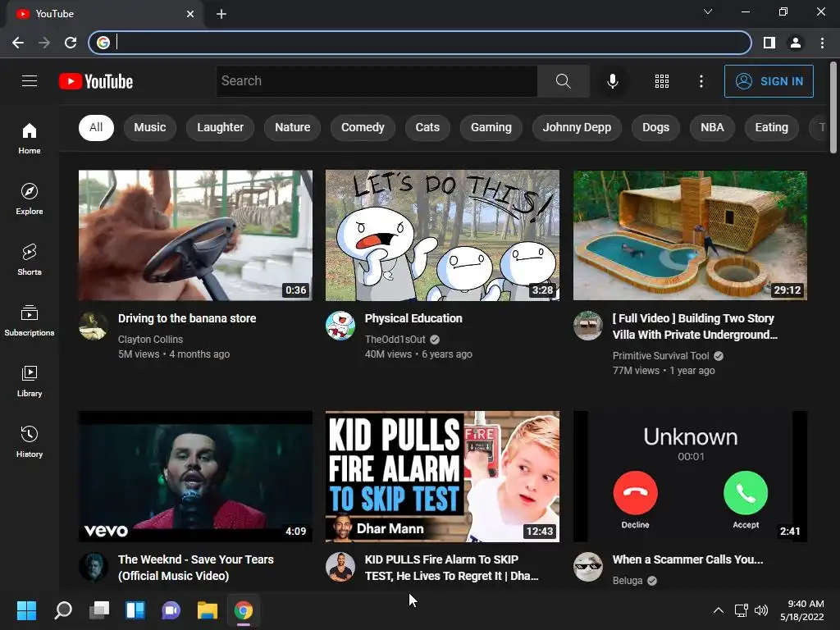
Task: Open Clayton Collins channel avatar
Action: (x=94, y=326)
